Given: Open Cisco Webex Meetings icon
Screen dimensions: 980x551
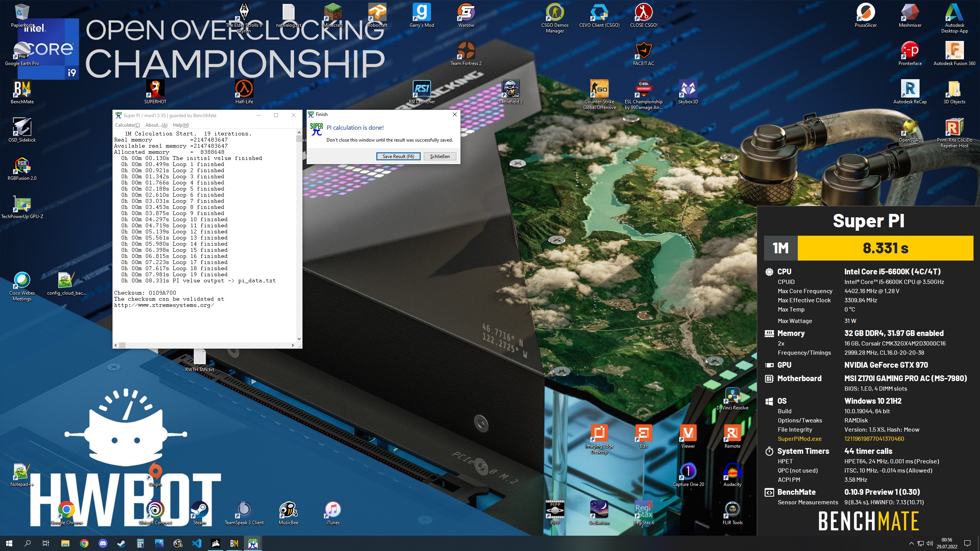Looking at the screenshot, I should click(x=22, y=286).
